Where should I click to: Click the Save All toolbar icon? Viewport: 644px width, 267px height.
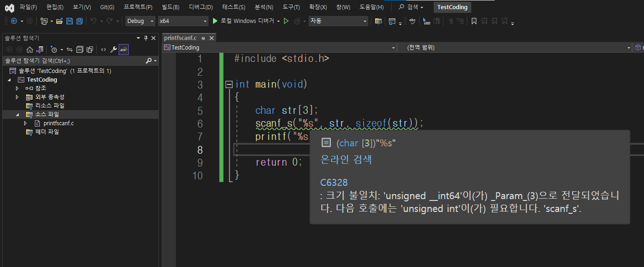(x=80, y=21)
